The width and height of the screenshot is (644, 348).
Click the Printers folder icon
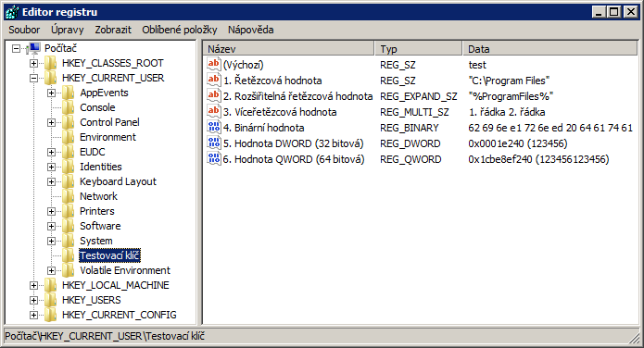[69, 211]
